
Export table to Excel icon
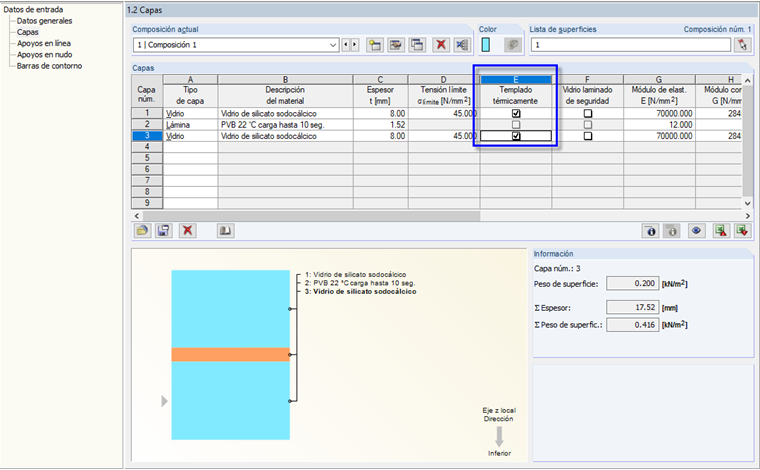tap(721, 231)
